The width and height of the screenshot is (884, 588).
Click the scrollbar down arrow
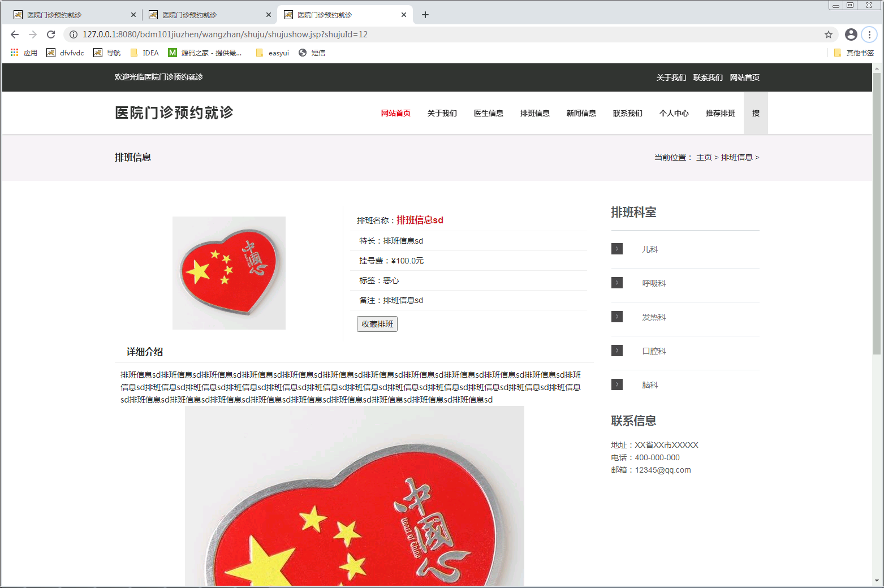click(x=877, y=581)
